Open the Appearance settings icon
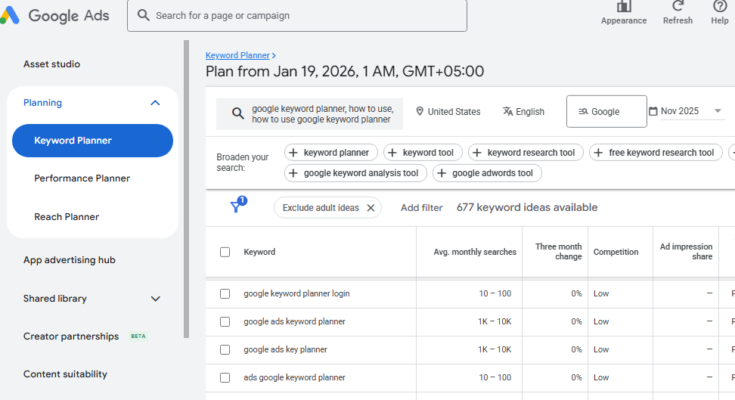The width and height of the screenshot is (735, 400). [623, 7]
